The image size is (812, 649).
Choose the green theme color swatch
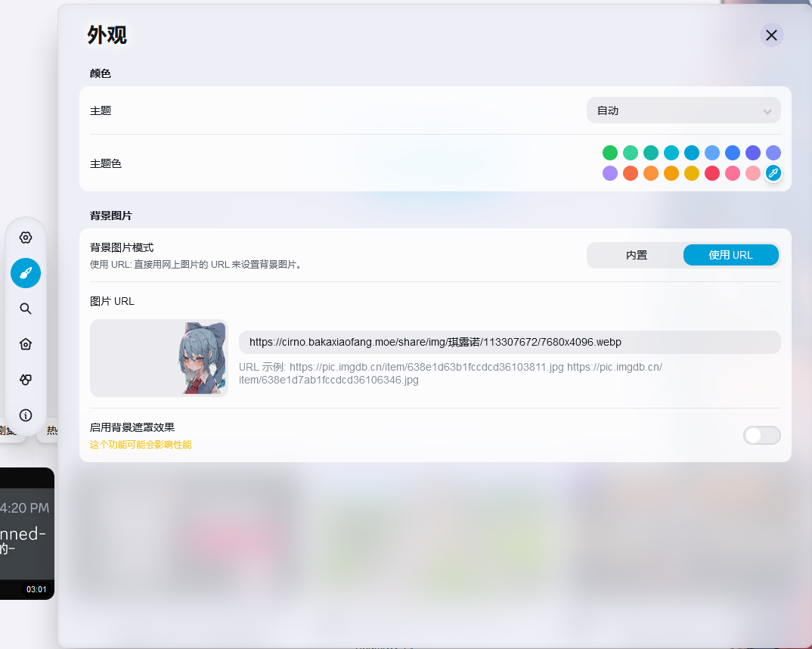coord(610,153)
